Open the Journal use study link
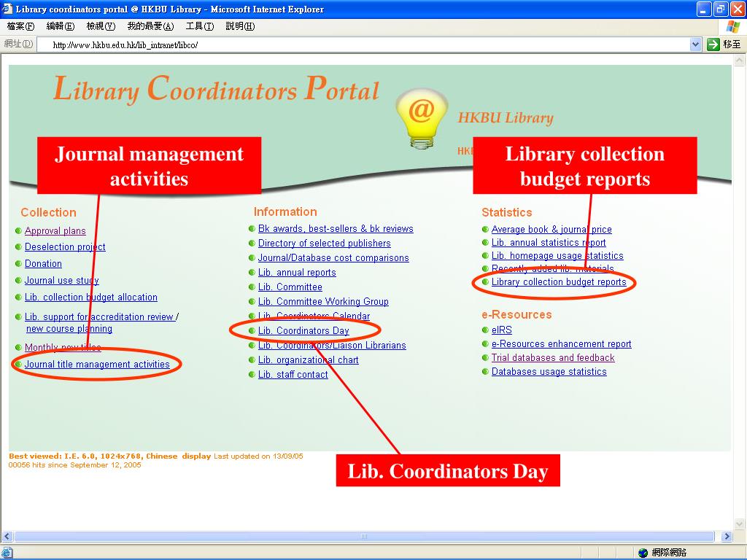 coord(62,281)
